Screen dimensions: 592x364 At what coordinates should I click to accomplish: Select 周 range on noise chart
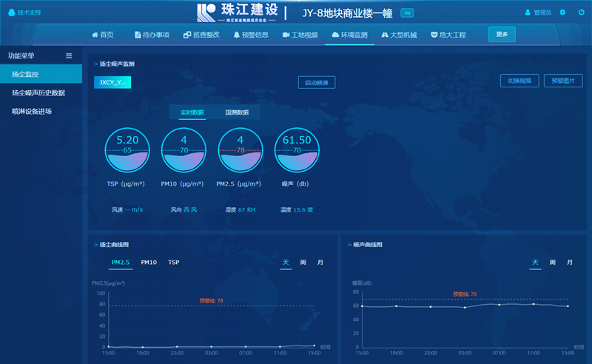pyautogui.click(x=552, y=263)
